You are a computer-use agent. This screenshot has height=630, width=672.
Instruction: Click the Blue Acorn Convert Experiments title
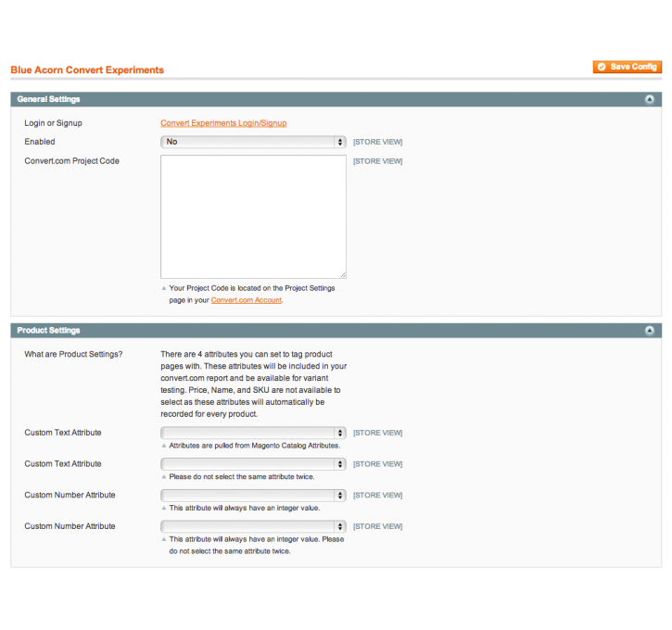click(x=87, y=69)
